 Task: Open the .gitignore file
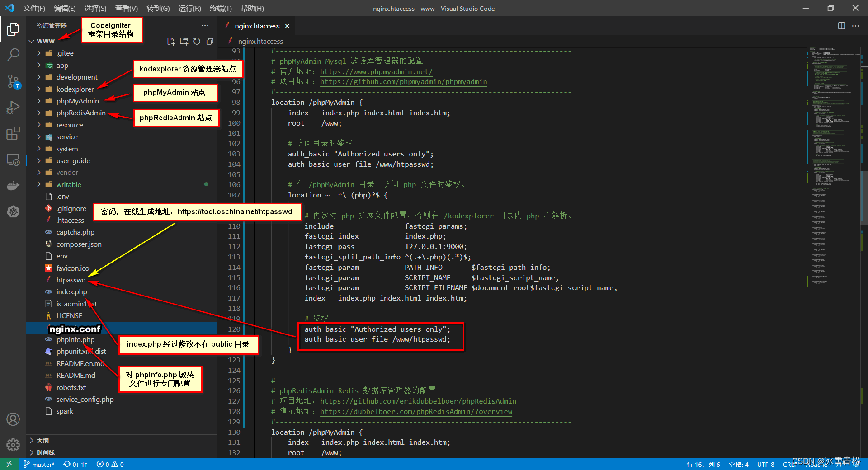71,208
